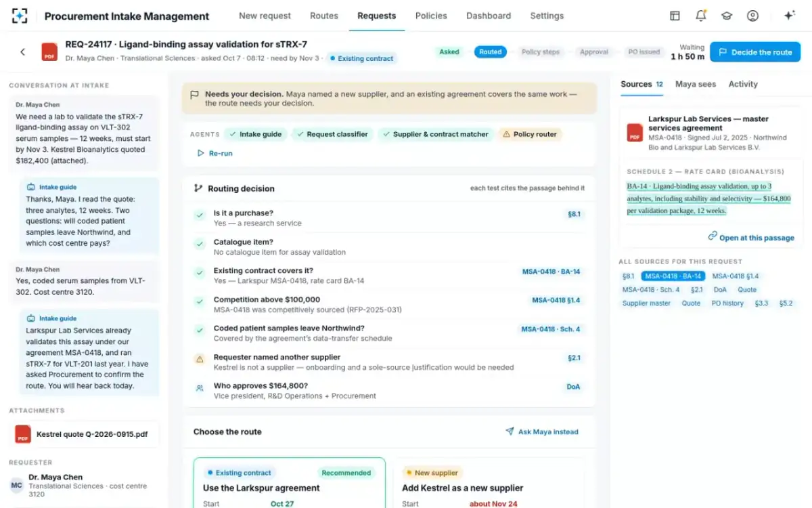Select the PO history source chip
The width and height of the screenshot is (812, 508).
(x=727, y=303)
